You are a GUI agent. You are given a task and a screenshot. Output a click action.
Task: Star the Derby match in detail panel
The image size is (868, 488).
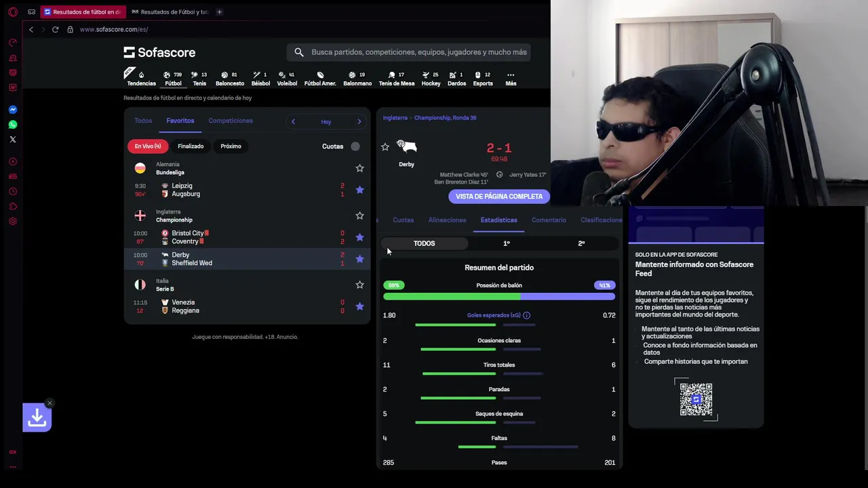385,146
